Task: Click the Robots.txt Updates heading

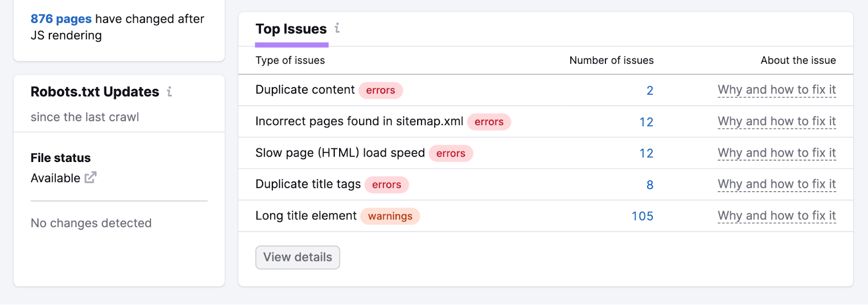Action: pos(95,92)
